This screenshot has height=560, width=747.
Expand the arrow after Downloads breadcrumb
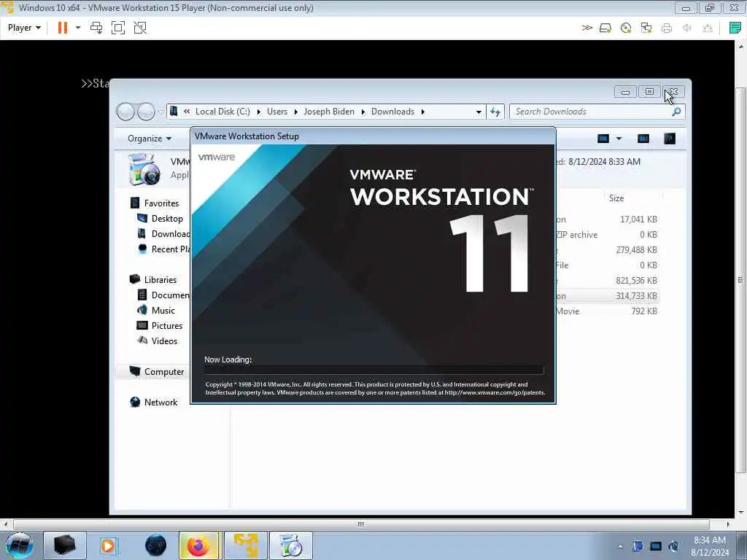point(422,112)
